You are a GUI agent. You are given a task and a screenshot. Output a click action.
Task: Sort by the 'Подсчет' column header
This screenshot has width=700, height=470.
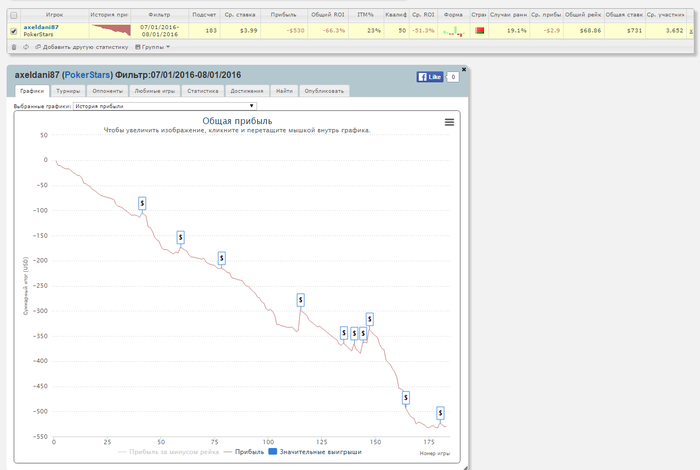pyautogui.click(x=204, y=15)
